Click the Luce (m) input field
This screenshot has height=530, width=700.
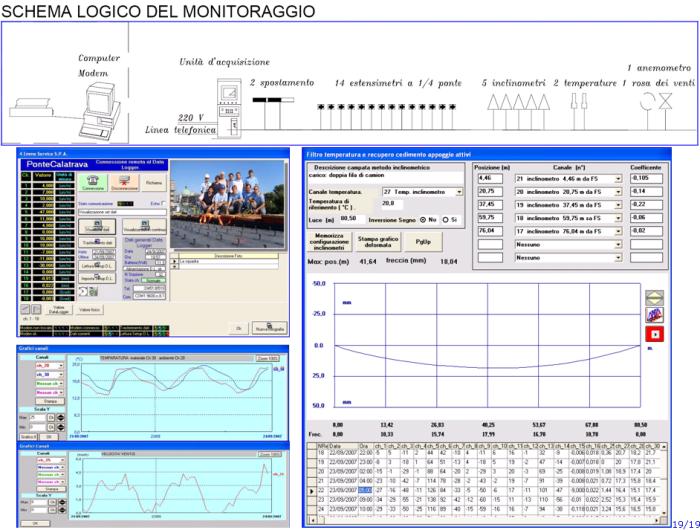349,218
